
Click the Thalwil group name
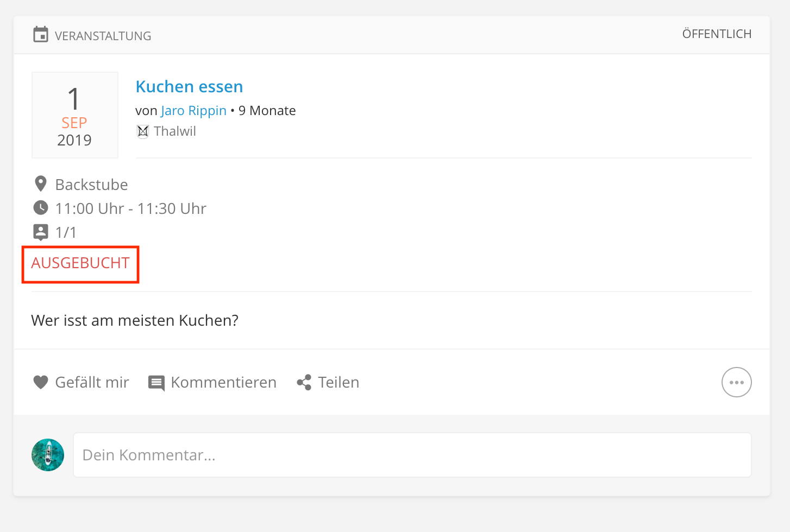[175, 131]
